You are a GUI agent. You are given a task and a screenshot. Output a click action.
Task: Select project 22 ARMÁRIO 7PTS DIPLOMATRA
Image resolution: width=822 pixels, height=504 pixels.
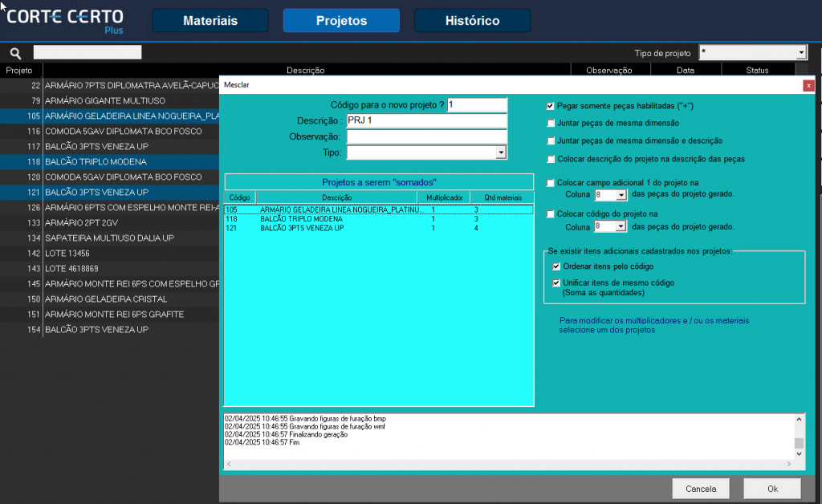[x=109, y=85]
